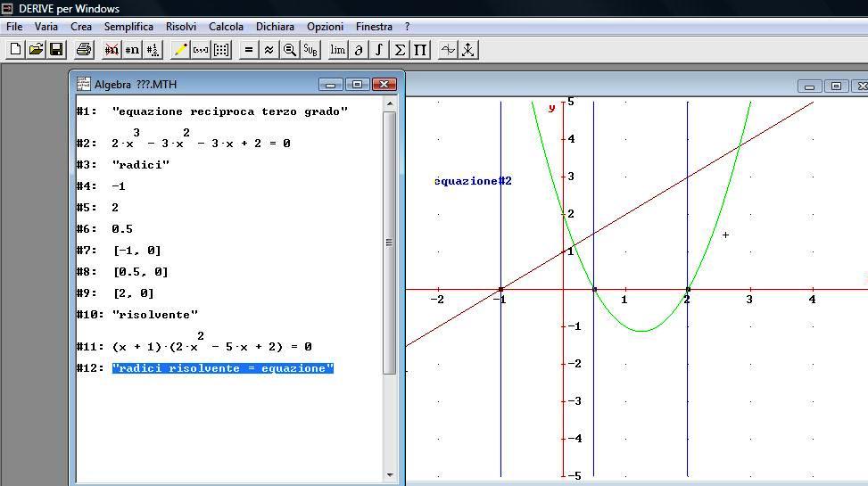Click the Algebra window scrollbar down arrow

point(389,475)
